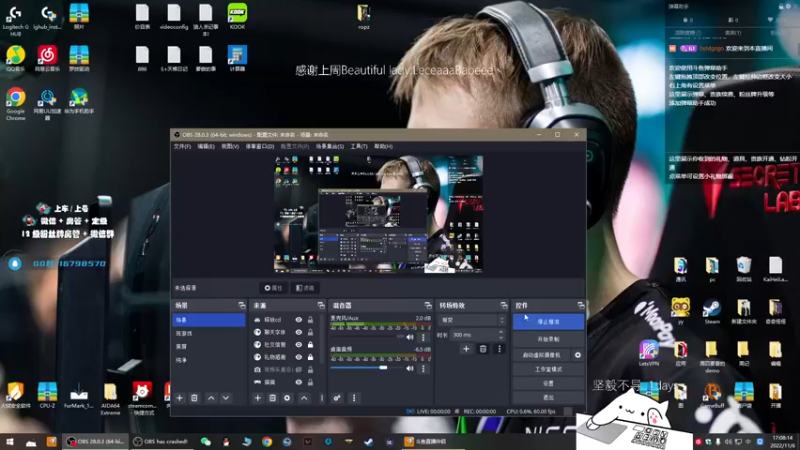This screenshot has width=800, height=450.
Task: Open source properties gear in Sources dock toolbar
Action: pyautogui.click(x=287, y=398)
